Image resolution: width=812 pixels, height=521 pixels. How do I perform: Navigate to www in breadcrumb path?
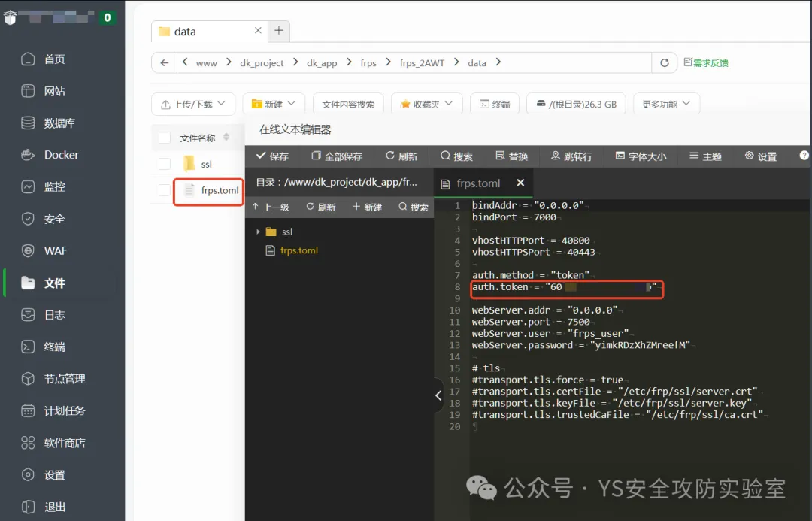coord(206,63)
